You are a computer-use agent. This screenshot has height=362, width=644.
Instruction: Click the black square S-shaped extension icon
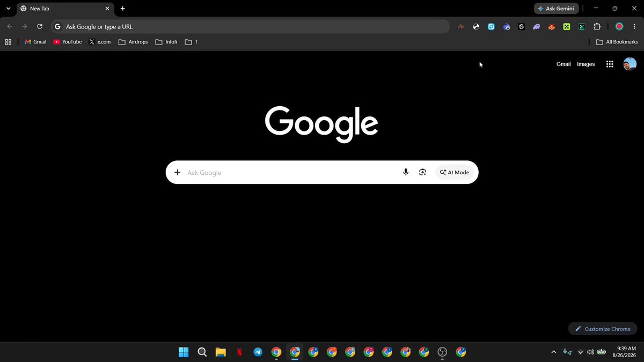click(521, 26)
